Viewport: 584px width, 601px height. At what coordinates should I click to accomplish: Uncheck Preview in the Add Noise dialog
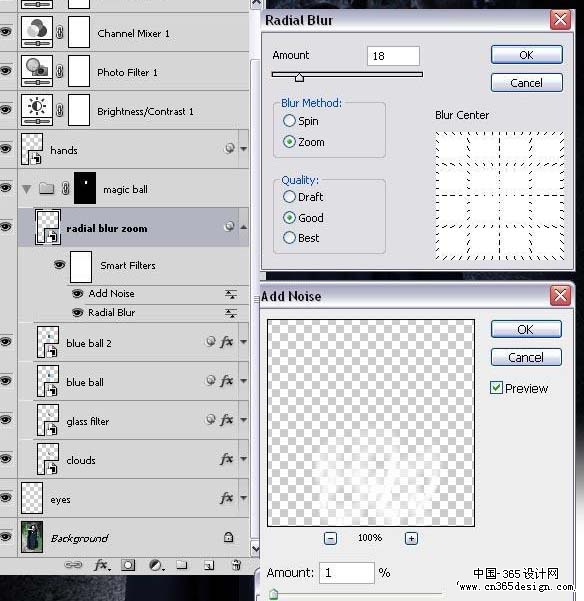pyautogui.click(x=496, y=388)
